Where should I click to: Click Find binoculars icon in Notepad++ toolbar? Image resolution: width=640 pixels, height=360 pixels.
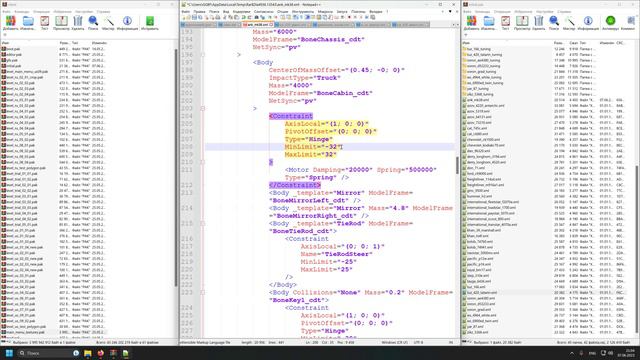[x=257, y=18]
